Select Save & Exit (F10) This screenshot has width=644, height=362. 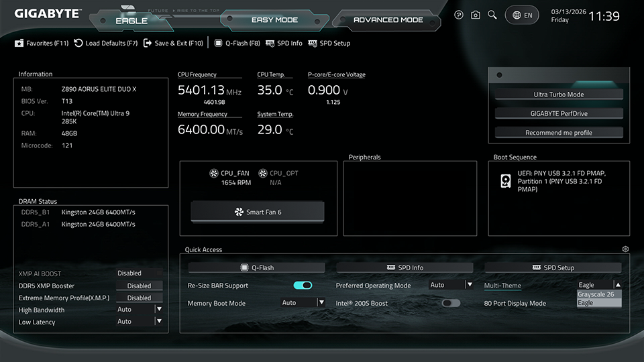(x=173, y=43)
